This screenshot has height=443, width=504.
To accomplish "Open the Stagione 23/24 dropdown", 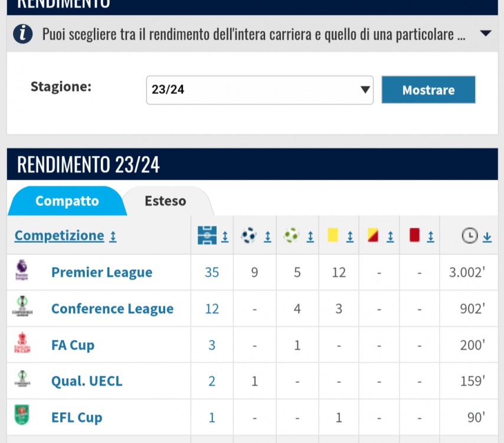I will click(x=260, y=90).
